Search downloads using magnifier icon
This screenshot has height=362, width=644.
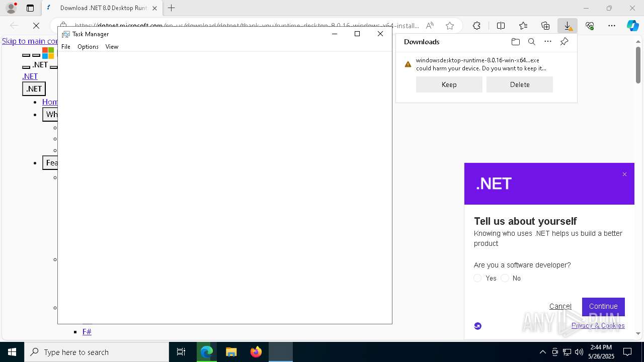531,42
